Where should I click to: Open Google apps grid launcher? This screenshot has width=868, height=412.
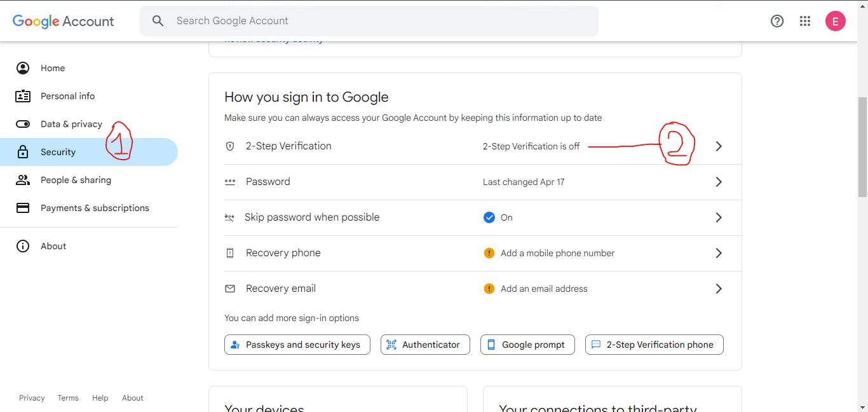coord(805,21)
